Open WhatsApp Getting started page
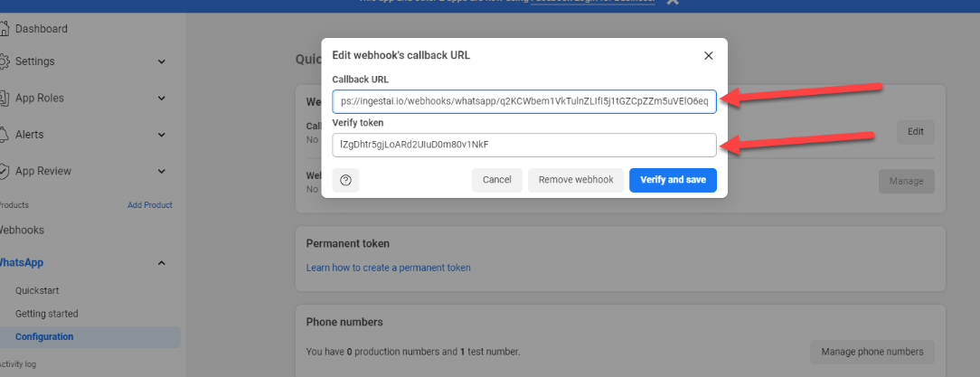Screen dimensions: 980x377 (x=47, y=314)
